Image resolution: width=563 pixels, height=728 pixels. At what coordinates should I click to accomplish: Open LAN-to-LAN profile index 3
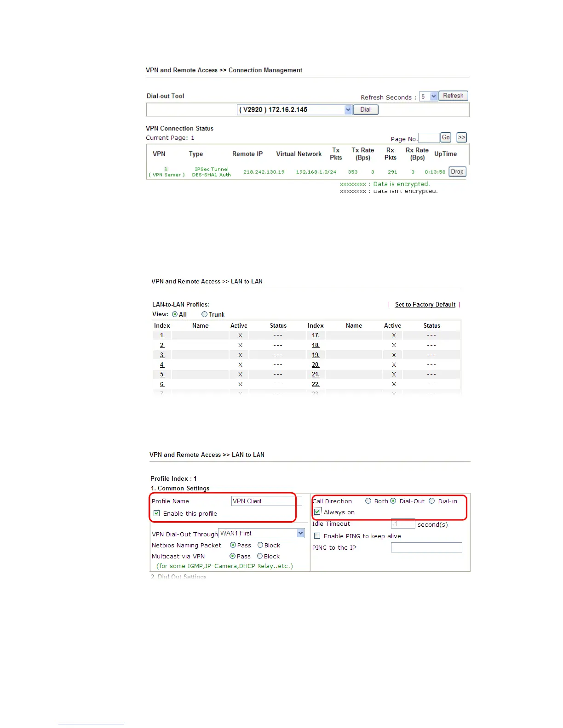pyautogui.click(x=162, y=355)
